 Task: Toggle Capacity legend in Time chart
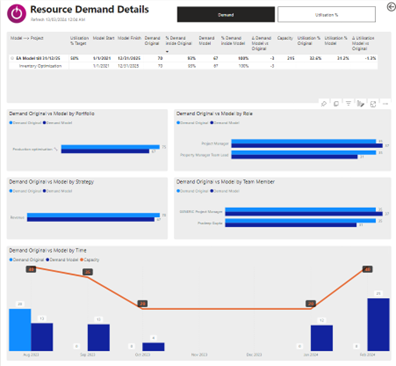pos(90,260)
